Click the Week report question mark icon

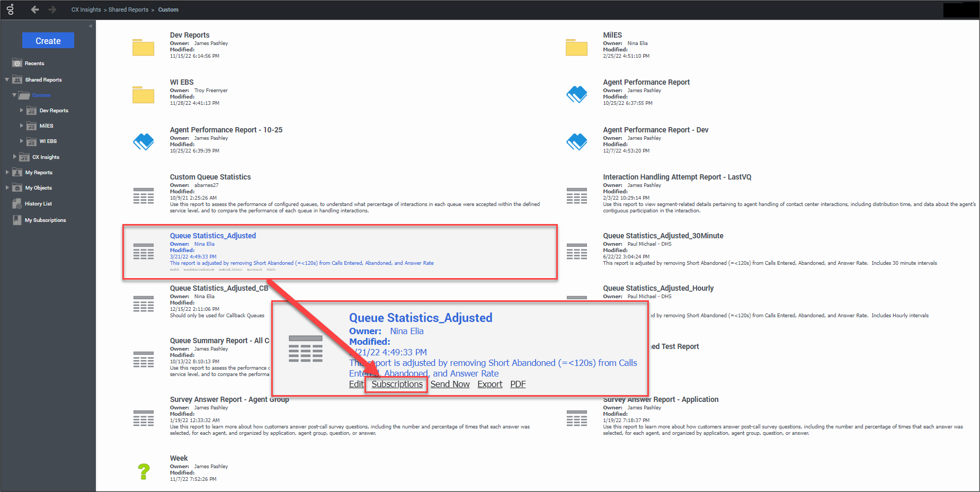[143, 471]
